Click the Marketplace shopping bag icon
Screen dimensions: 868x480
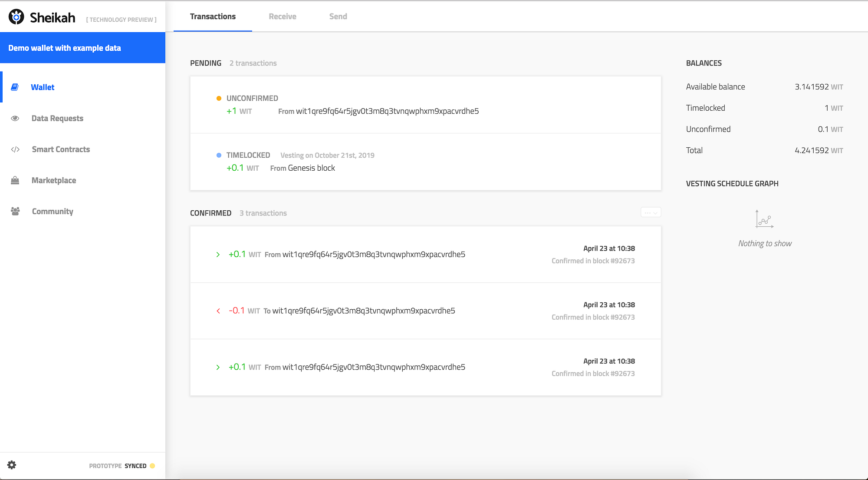15,180
